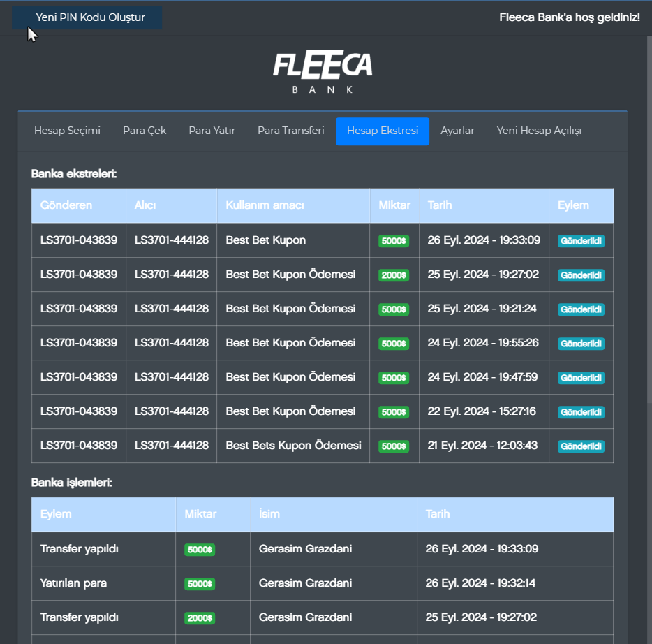The height and width of the screenshot is (644, 652).
Task: Click the Fleeca Bank'a hoş geldiniz welcome text
Action: (x=569, y=17)
